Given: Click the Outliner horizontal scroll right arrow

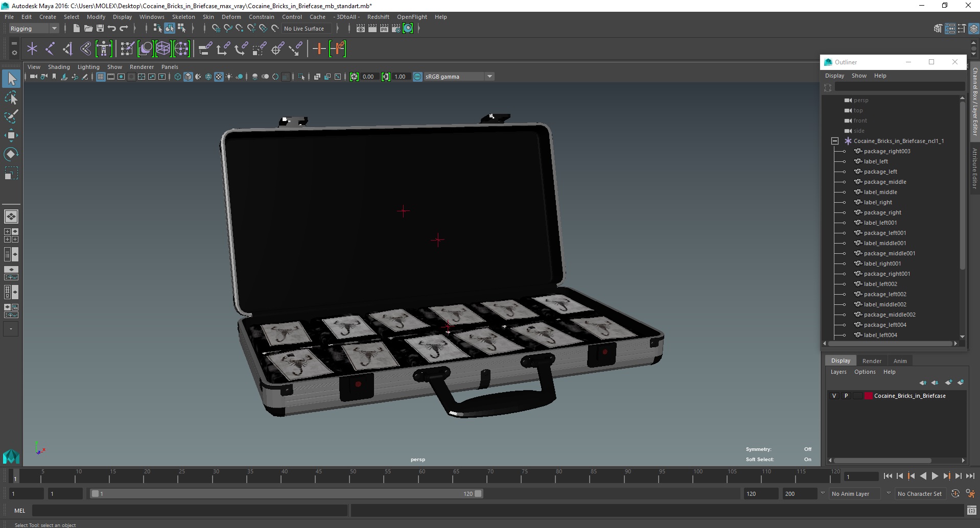Looking at the screenshot, I should pyautogui.click(x=955, y=344).
